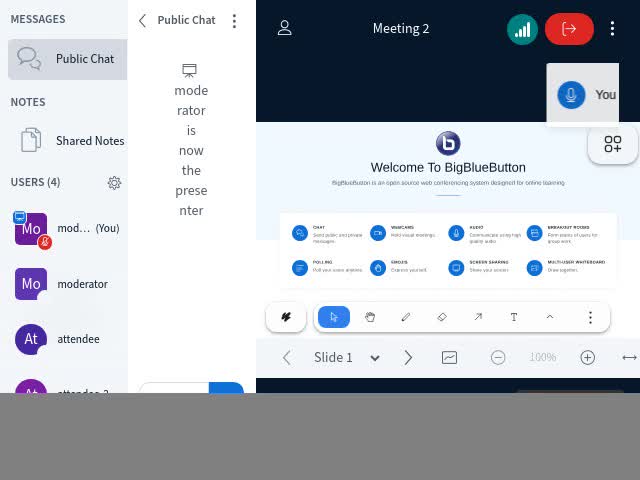Fit slide to width
Image resolution: width=640 pixels, height=480 pixels.
pyautogui.click(x=629, y=358)
